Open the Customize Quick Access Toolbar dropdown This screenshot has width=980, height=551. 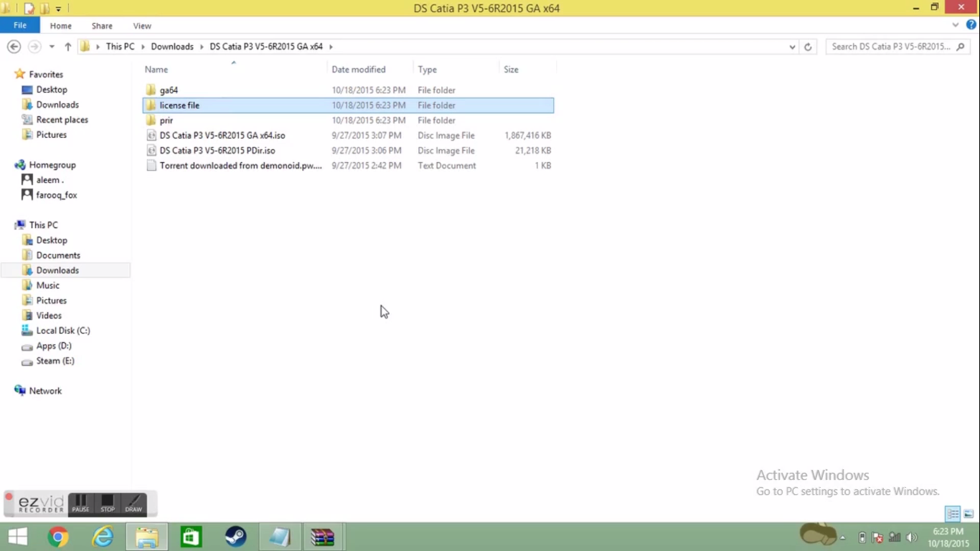point(59,9)
